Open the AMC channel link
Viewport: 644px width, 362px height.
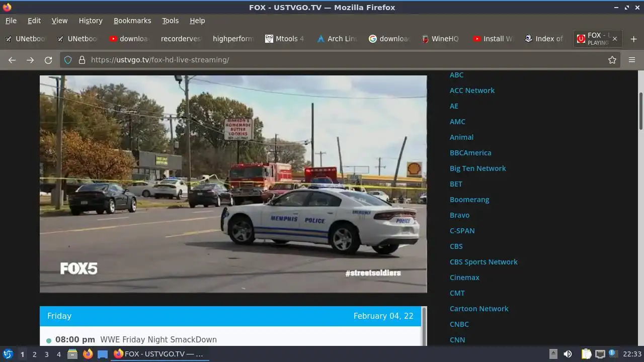click(457, 122)
